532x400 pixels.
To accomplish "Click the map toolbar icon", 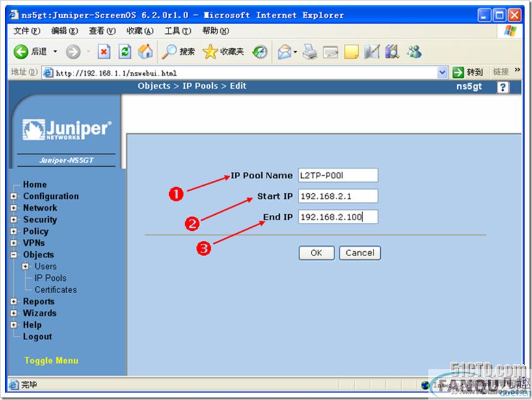I will (372, 52).
